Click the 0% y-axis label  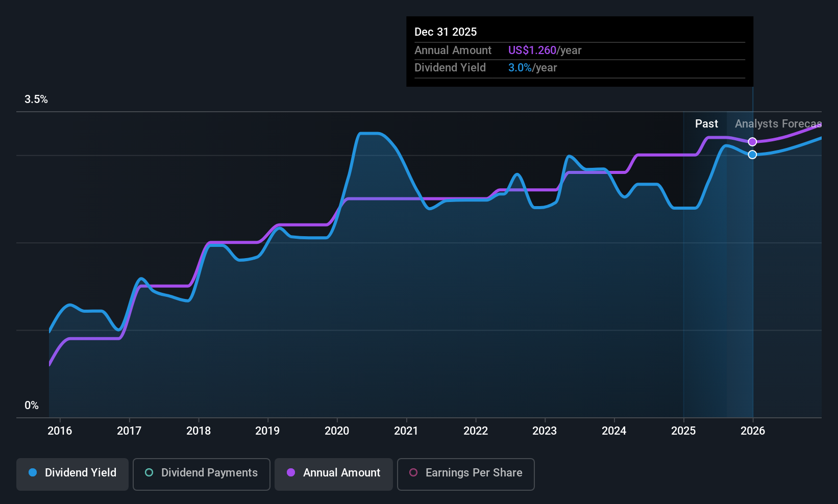coord(32,406)
